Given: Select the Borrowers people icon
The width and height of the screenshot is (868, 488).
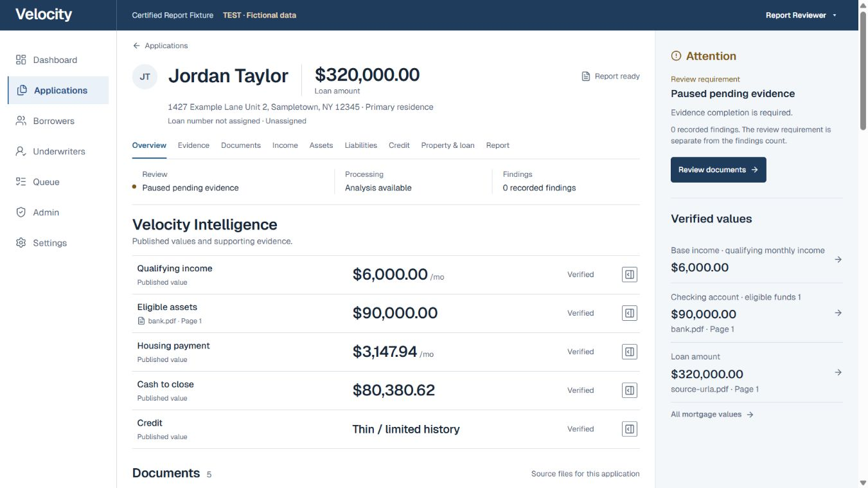Looking at the screenshot, I should (x=21, y=121).
